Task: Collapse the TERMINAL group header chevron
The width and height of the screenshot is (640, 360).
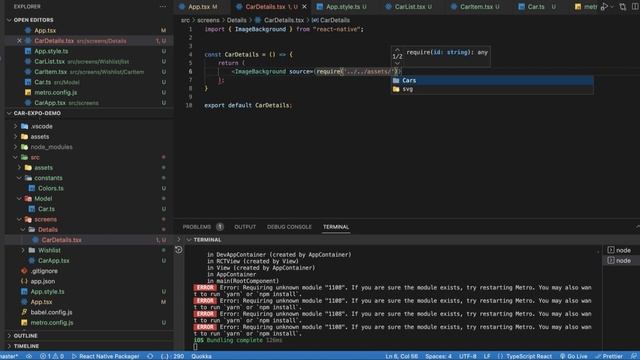Action: (x=189, y=240)
